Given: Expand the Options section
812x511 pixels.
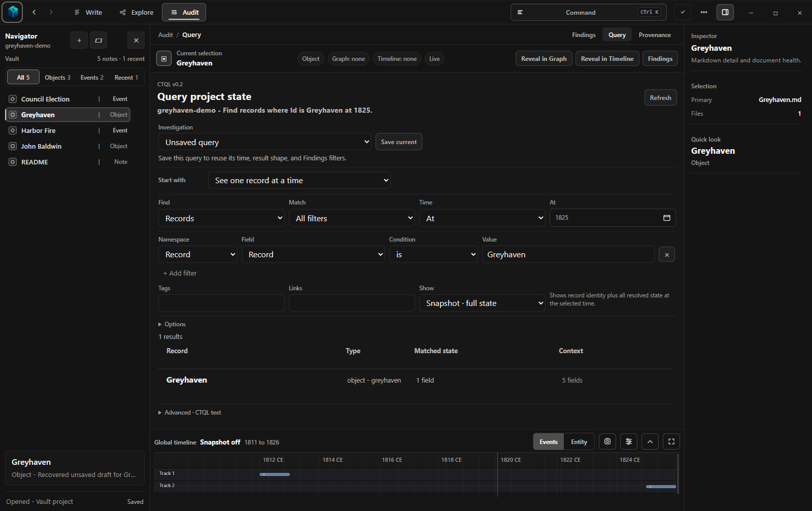Looking at the screenshot, I should [172, 324].
